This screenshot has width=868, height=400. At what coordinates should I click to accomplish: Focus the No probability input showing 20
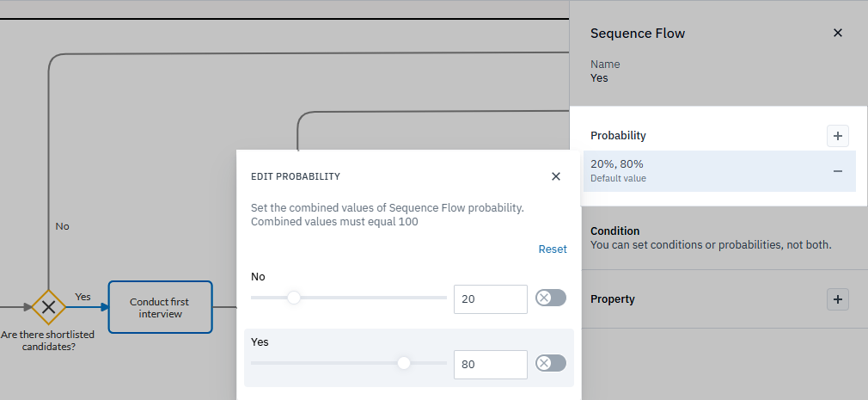pyautogui.click(x=490, y=299)
